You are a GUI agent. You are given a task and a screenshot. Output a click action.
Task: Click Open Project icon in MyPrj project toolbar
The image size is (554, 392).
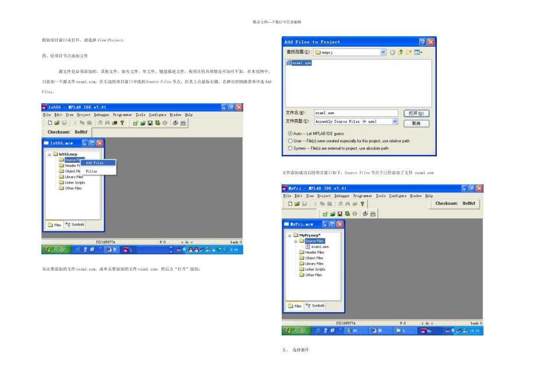(x=333, y=214)
